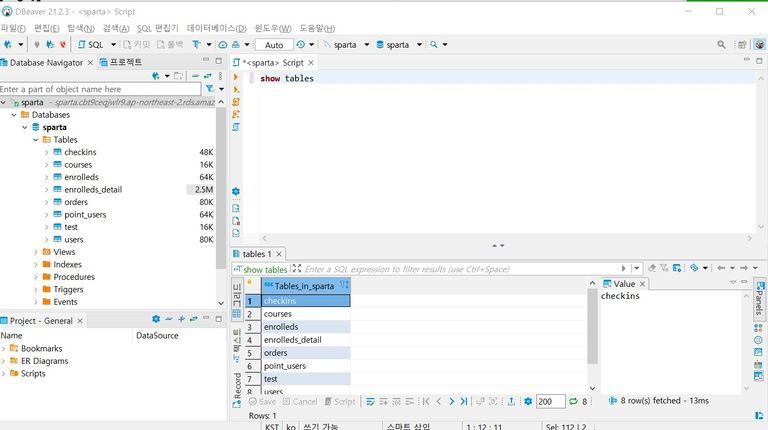Select ER Diagrams in Project panel
The image size is (768, 430).
click(x=45, y=361)
